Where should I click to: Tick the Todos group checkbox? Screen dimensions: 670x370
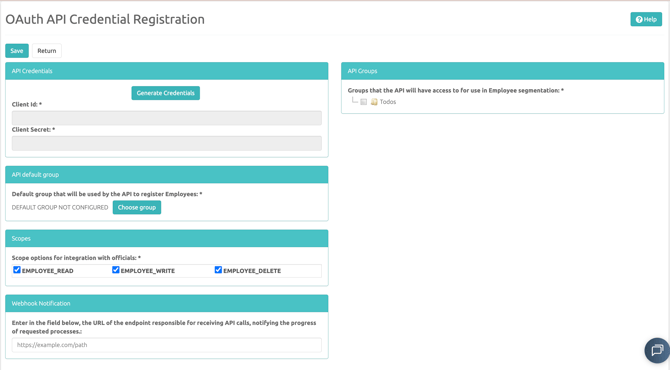[x=364, y=102]
